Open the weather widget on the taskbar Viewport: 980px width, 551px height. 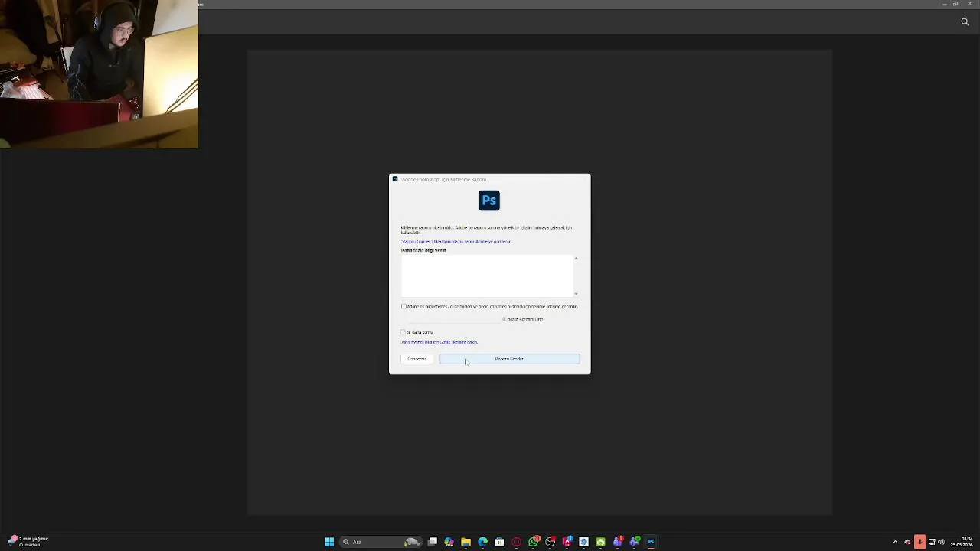click(28, 542)
